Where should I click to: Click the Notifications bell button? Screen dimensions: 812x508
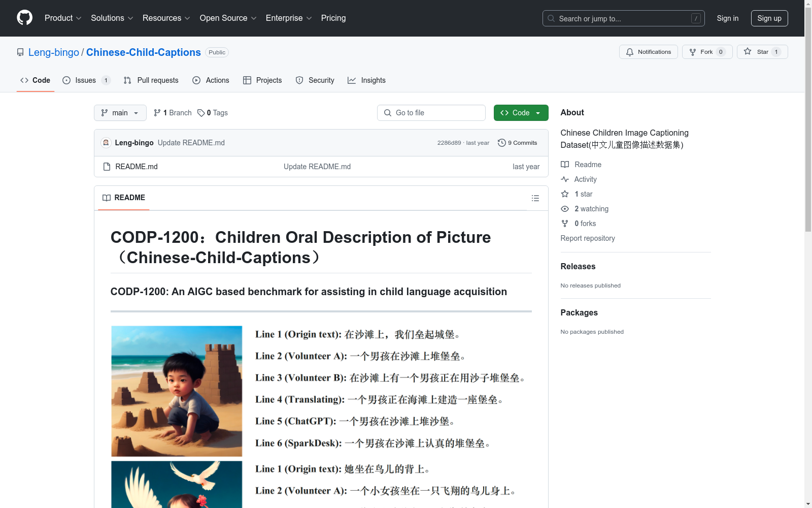coord(648,52)
